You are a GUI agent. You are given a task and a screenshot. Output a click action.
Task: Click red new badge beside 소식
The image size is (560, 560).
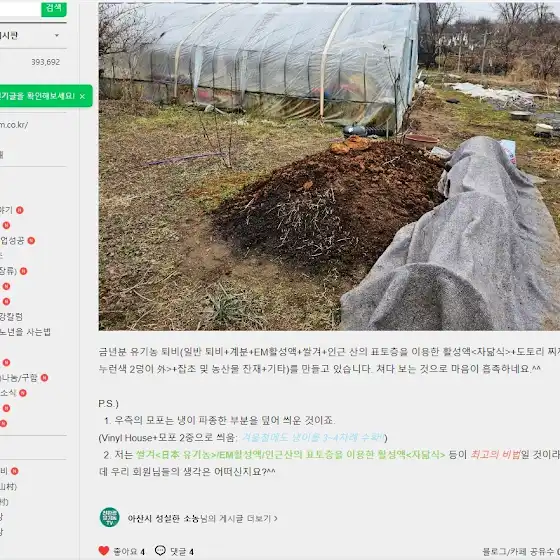coord(23,393)
